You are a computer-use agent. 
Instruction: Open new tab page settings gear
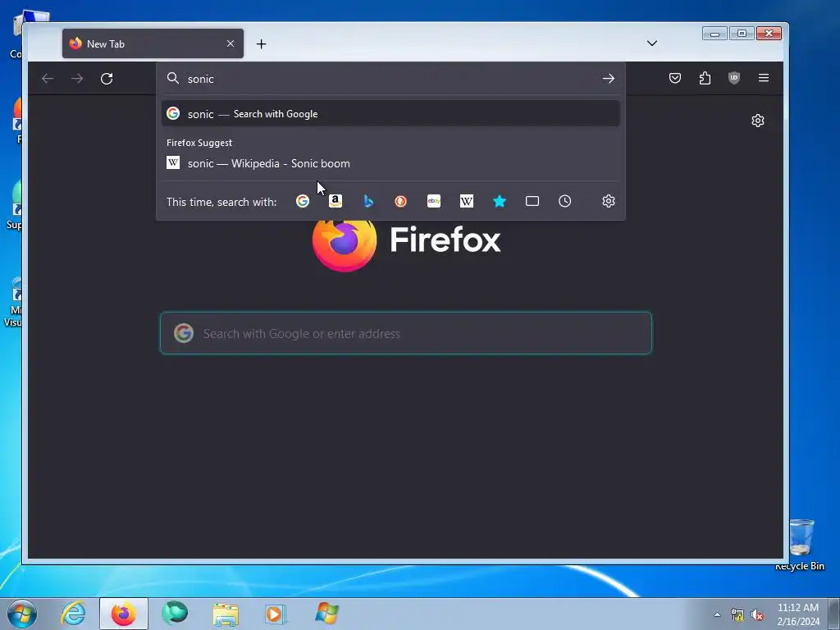tap(757, 121)
